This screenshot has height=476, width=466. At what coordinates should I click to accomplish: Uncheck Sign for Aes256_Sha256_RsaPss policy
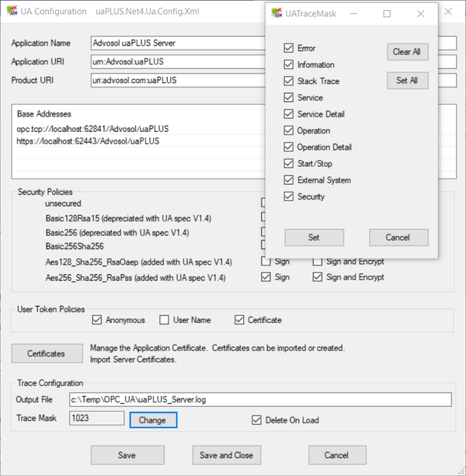click(266, 277)
